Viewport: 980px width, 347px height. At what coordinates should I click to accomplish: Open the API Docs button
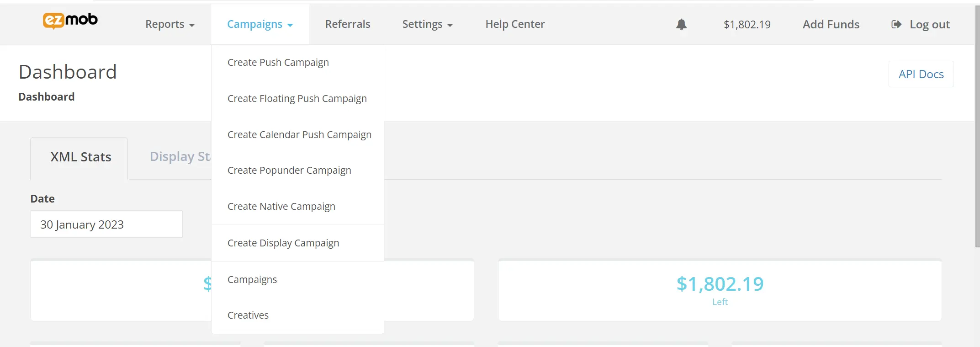pyautogui.click(x=921, y=74)
